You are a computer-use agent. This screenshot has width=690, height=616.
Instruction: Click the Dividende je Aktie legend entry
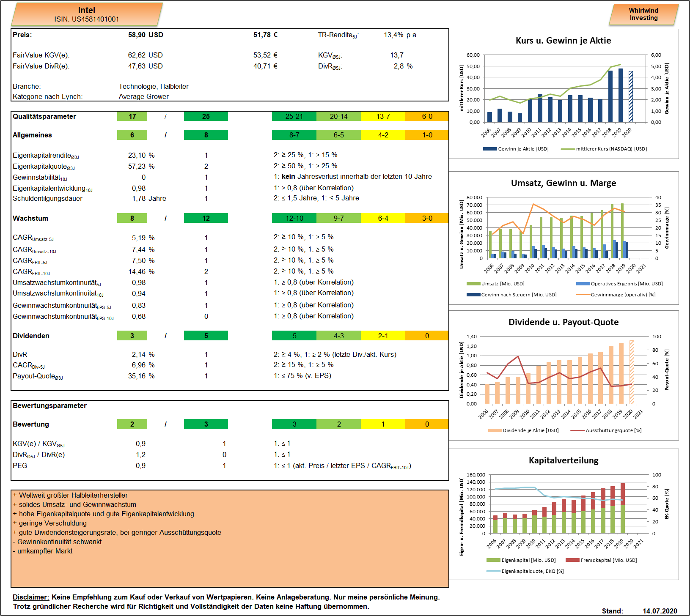click(523, 430)
